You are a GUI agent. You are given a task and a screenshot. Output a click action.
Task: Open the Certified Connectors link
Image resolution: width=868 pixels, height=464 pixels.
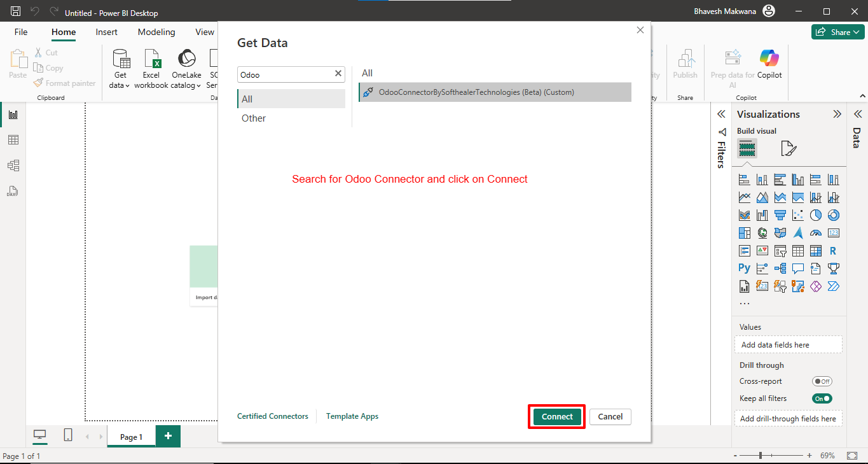pos(273,416)
